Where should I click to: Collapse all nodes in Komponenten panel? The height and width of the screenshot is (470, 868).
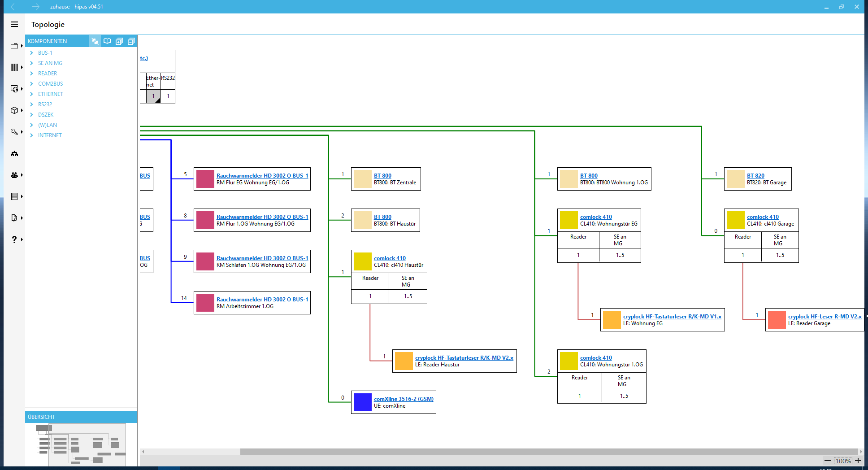click(131, 41)
